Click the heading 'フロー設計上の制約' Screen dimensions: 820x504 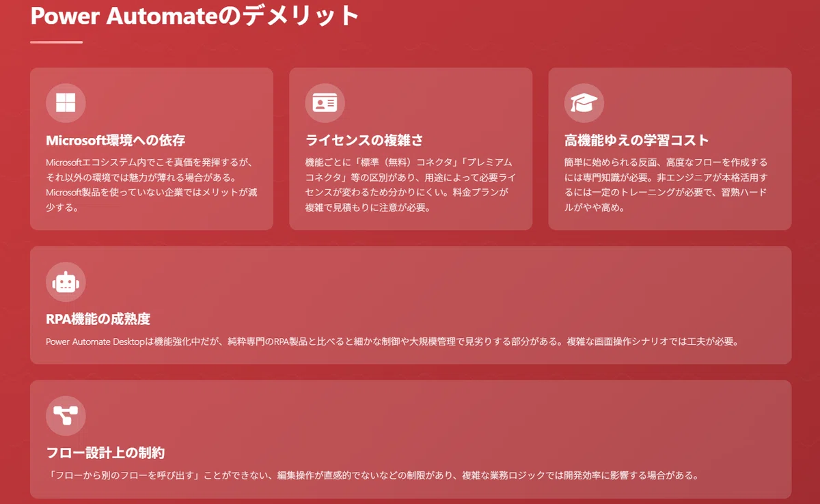[105, 453]
